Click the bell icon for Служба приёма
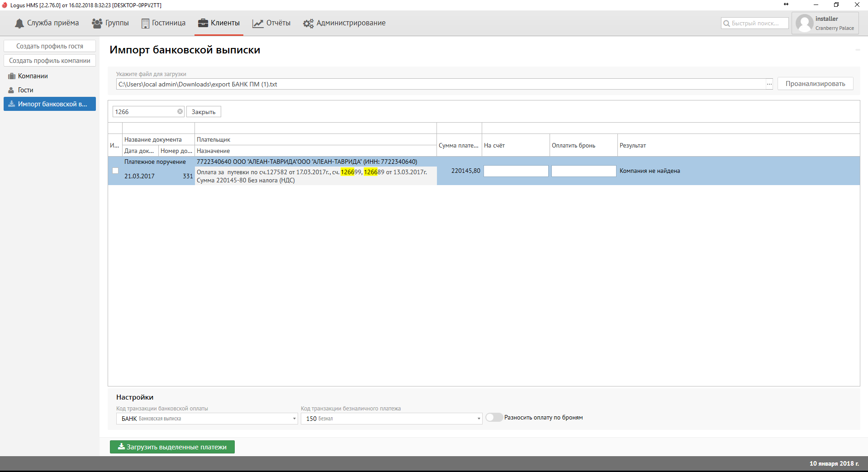This screenshot has width=868, height=472. [x=19, y=24]
